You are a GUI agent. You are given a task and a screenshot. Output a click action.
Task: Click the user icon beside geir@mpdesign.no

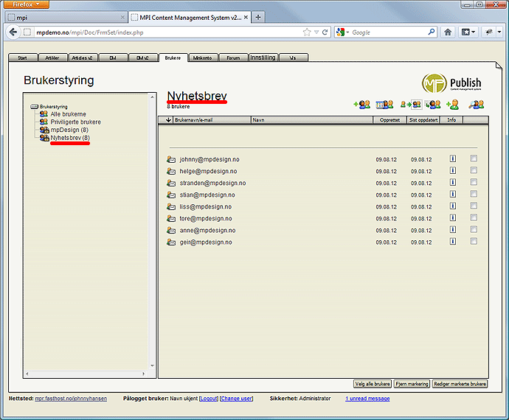[x=171, y=242]
